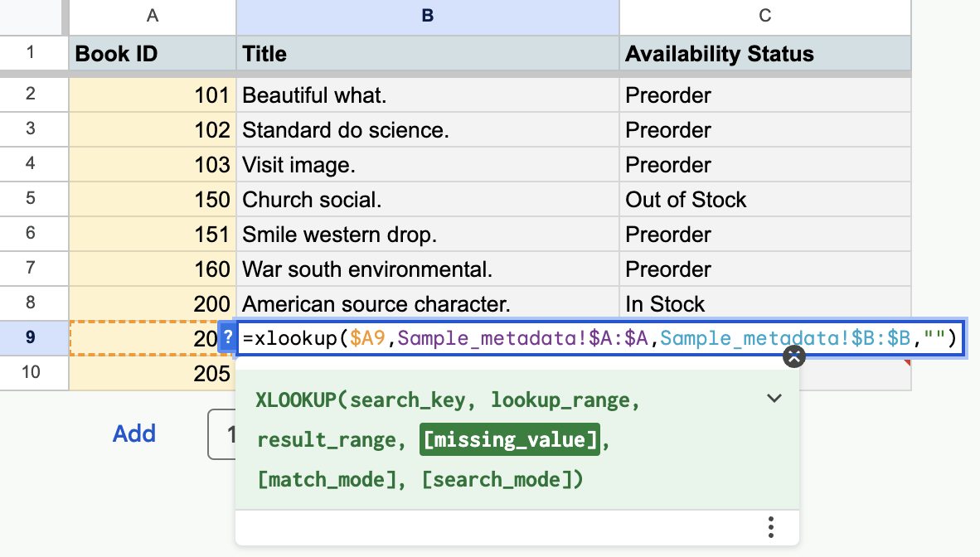Select the cell containing Book ID 160
The width and height of the screenshot is (980, 557).
click(x=152, y=269)
